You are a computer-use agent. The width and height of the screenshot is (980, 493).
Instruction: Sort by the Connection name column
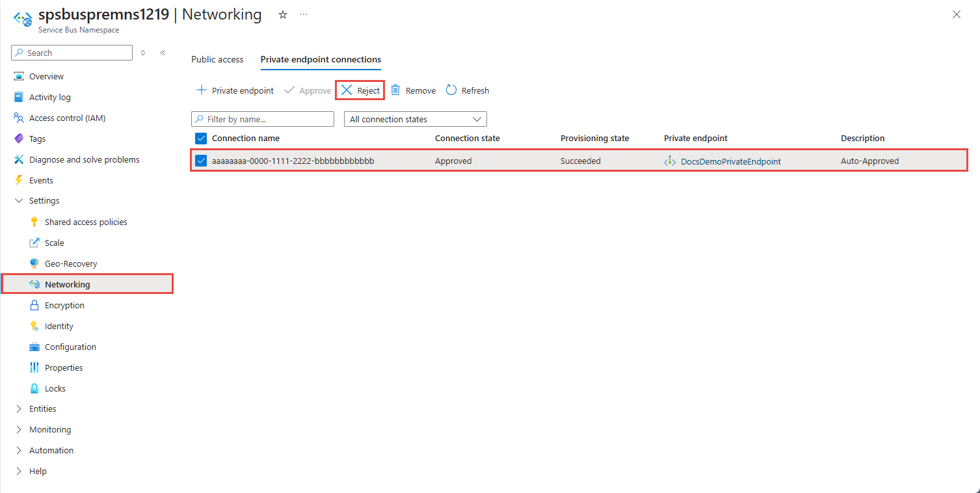[246, 138]
